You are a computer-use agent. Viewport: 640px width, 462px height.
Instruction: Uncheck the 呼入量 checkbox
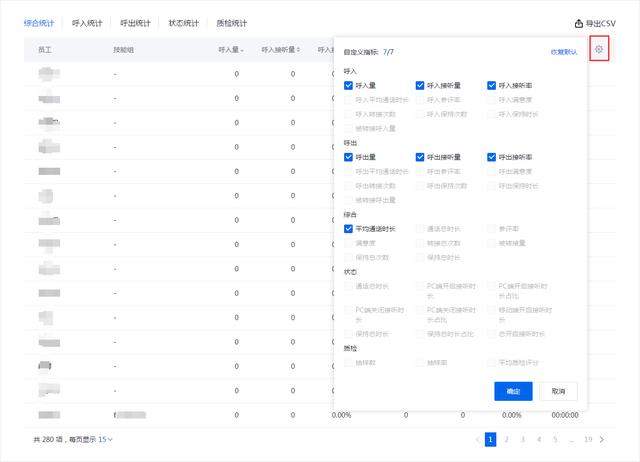click(x=348, y=85)
